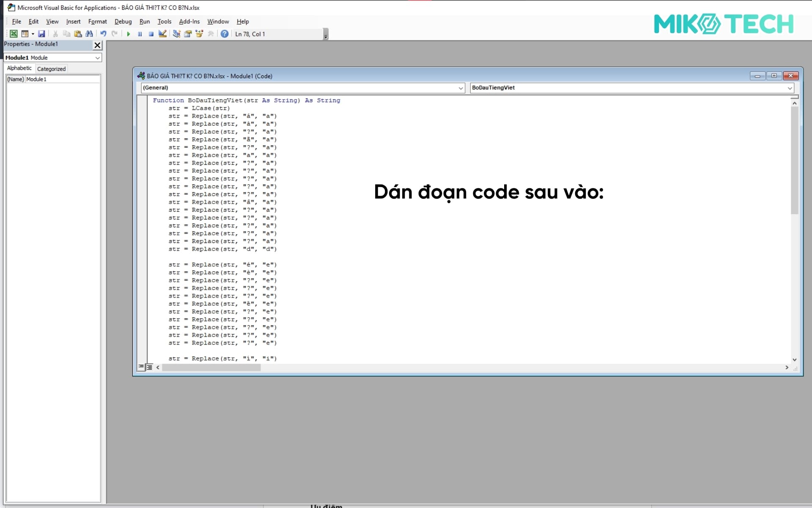Open Find with the binoculars icon
The height and width of the screenshot is (508, 812).
(x=89, y=34)
